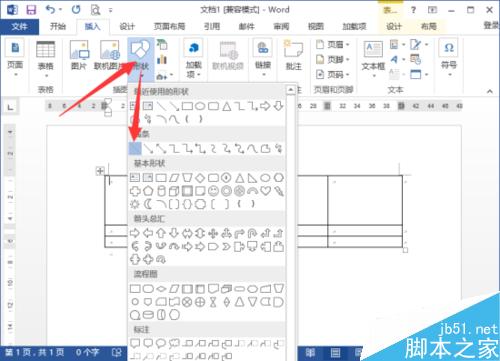Insert a Diamond from basic shapes
The width and height of the screenshot is (500, 361).
200,178
